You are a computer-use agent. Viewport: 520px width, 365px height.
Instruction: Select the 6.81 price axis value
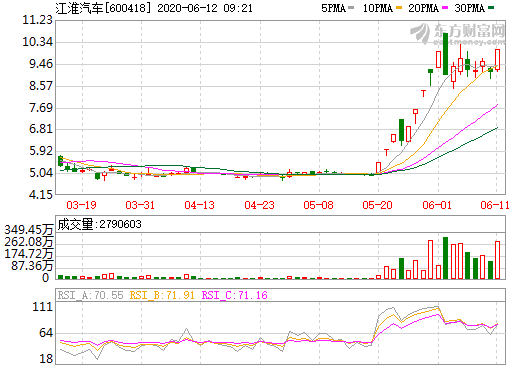[x=41, y=129]
